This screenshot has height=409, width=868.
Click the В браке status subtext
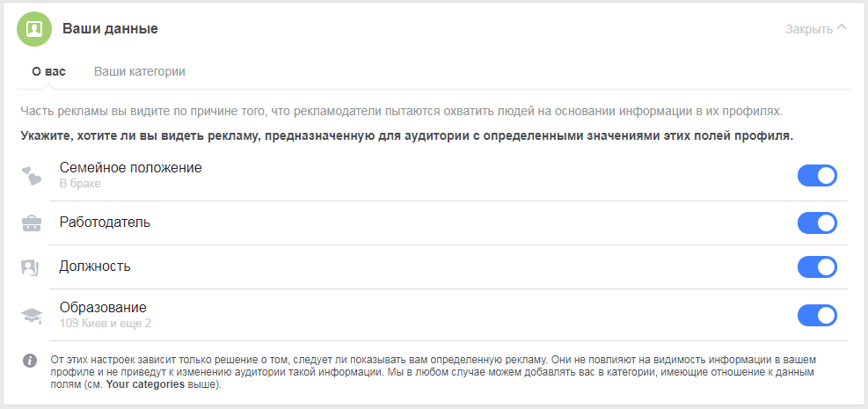click(80, 184)
